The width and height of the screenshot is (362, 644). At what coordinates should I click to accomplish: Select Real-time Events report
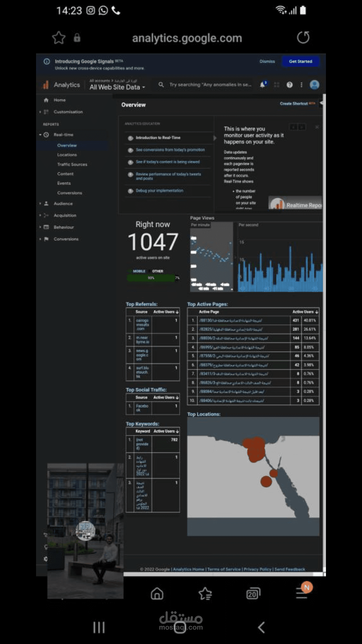coord(64,183)
